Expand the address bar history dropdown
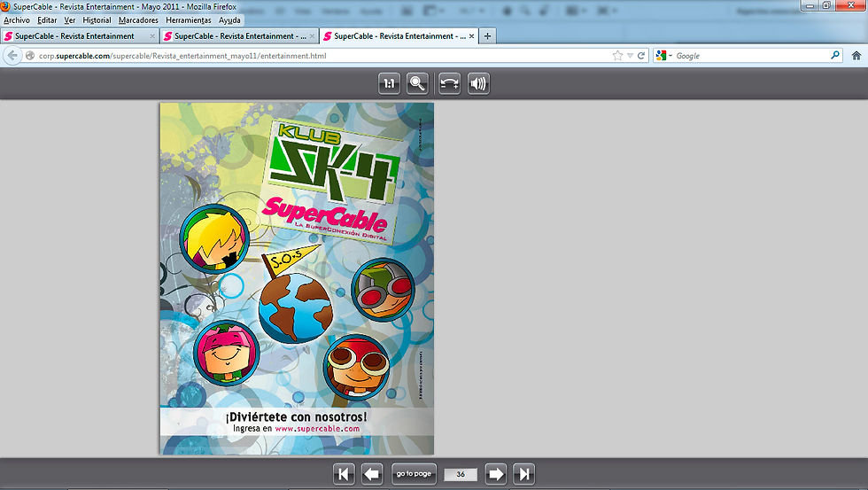This screenshot has width=868, height=490. [x=630, y=55]
